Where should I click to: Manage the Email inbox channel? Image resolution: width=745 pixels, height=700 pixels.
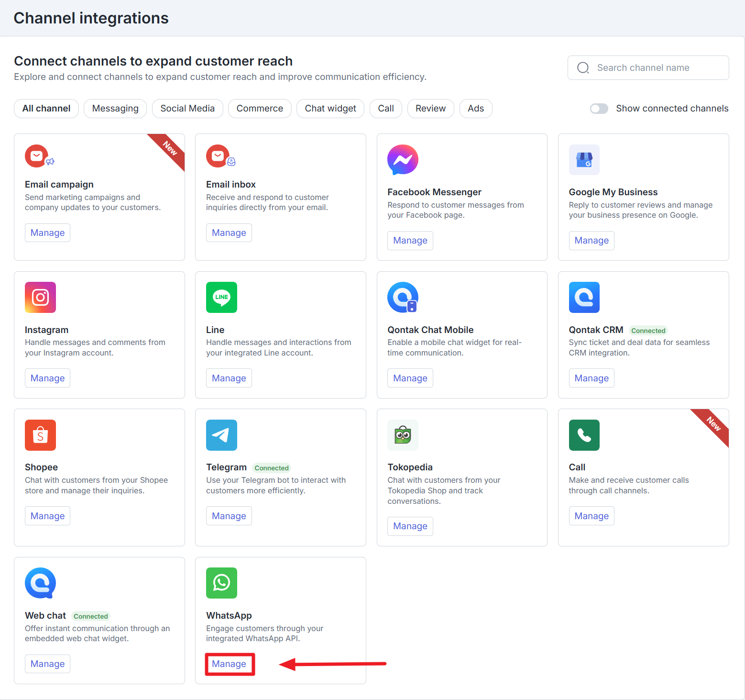coord(229,233)
